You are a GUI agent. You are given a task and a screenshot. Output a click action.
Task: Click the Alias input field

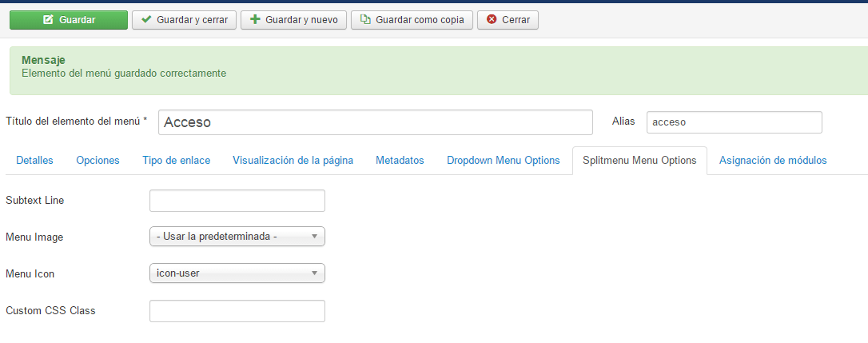coord(734,122)
